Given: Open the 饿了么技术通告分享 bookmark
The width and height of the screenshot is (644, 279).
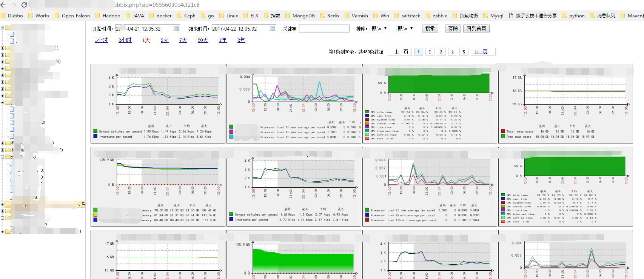Looking at the screenshot, I should point(533,15).
